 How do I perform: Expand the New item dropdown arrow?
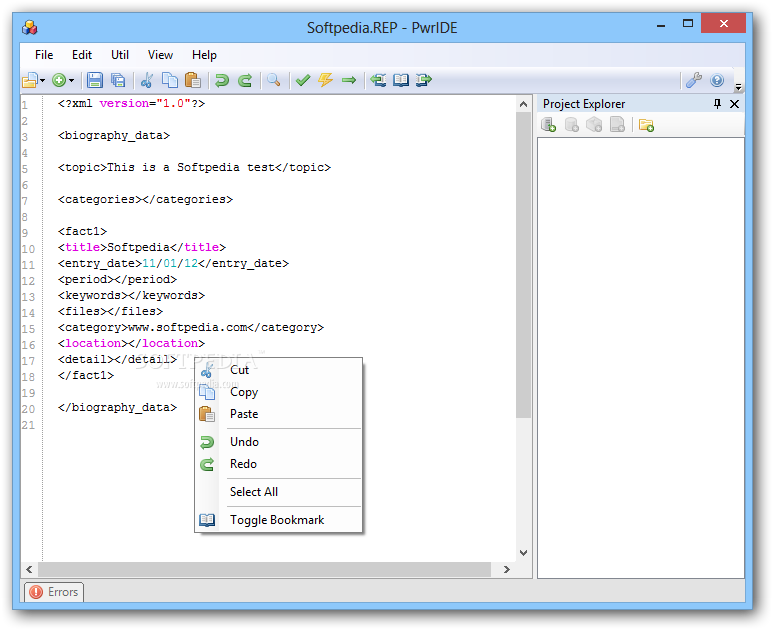pyautogui.click(x=71, y=80)
